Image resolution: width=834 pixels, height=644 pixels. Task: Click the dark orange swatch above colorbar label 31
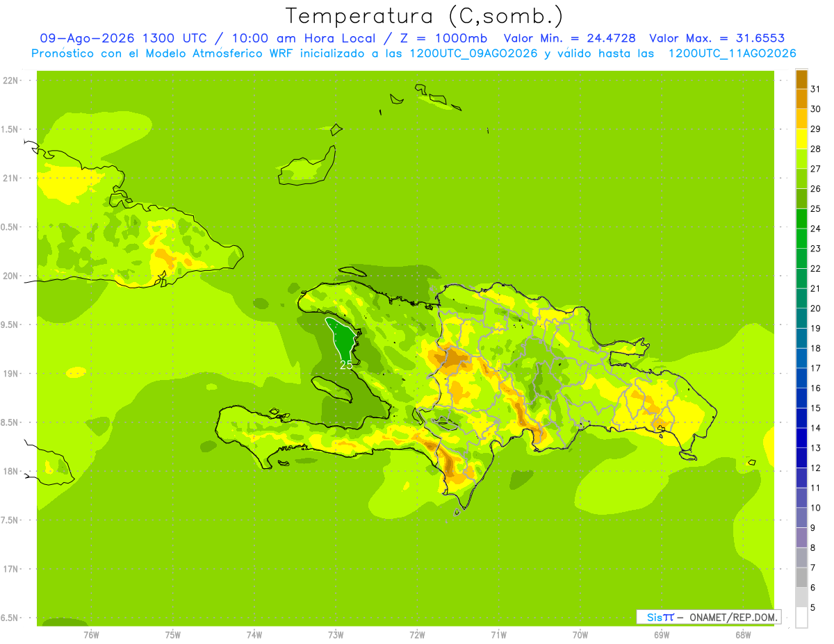[x=802, y=79]
